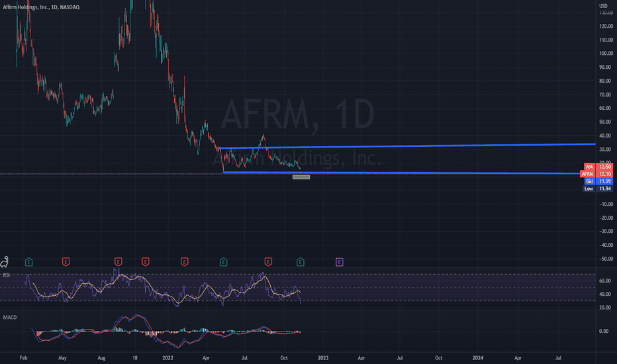
Task: Click the MACD 0.00 scale value
Action: tap(604, 332)
